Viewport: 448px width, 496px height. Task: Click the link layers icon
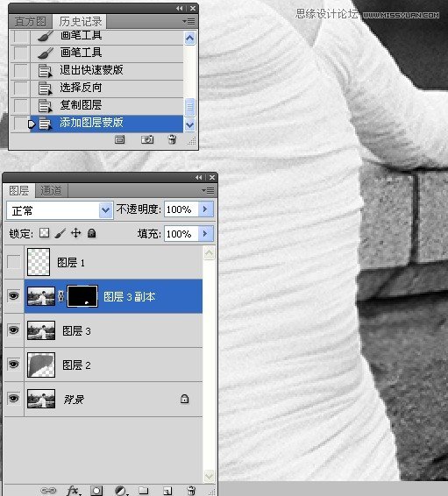(x=48, y=491)
